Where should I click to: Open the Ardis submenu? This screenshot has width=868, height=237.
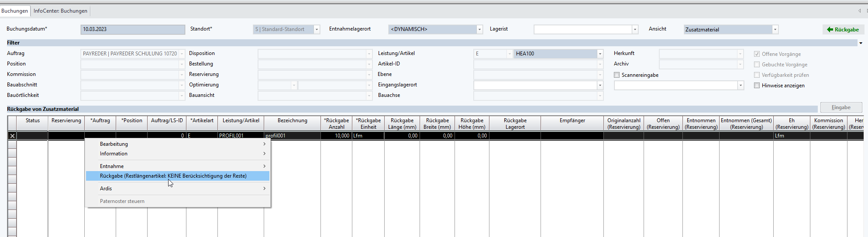click(106, 189)
